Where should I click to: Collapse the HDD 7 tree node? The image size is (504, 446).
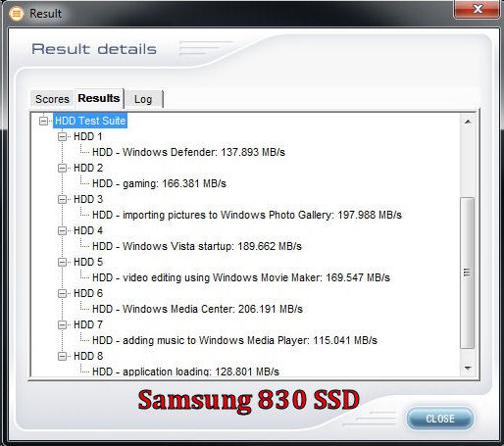pos(62,324)
